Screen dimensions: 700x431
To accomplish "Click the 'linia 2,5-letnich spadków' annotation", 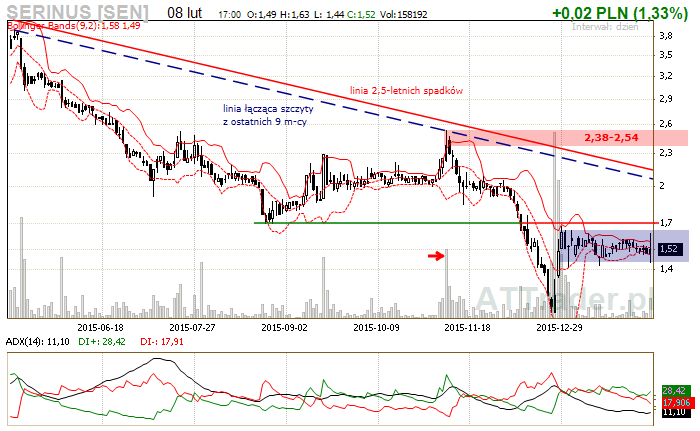I will pos(406,91).
